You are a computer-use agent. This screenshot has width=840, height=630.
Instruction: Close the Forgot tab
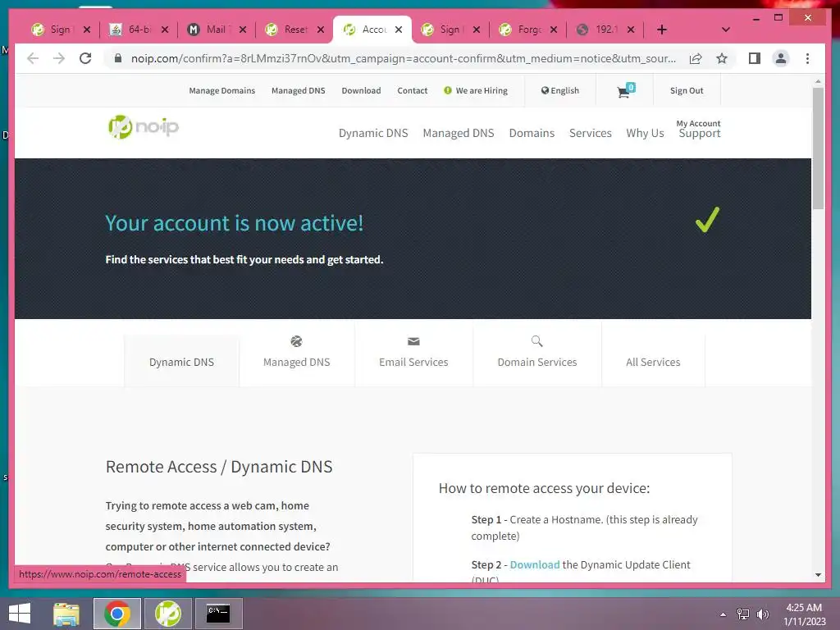click(x=554, y=30)
